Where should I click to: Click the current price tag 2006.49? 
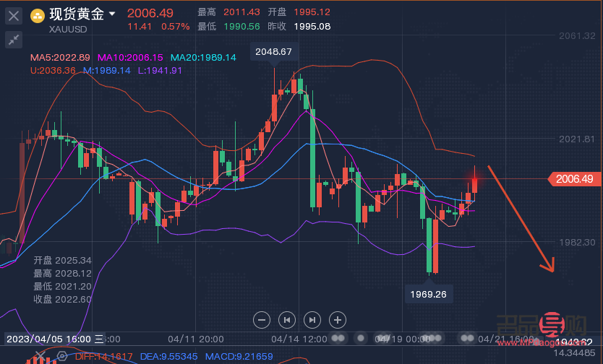click(575, 178)
